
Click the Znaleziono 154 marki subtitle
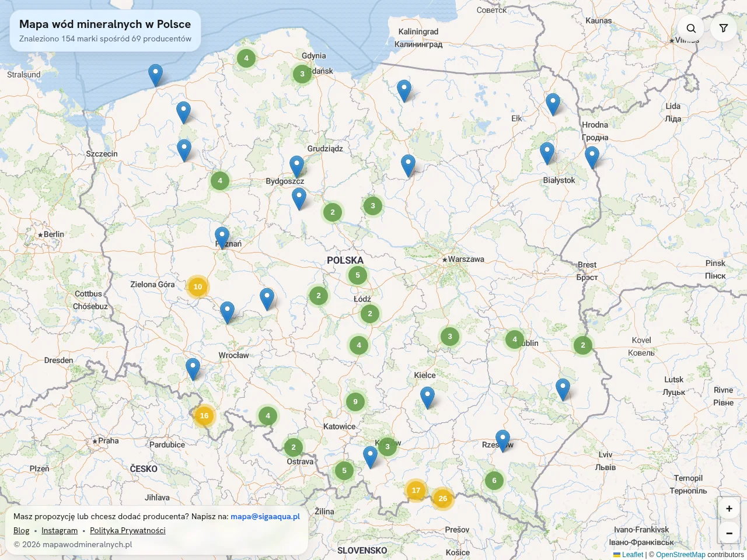[105, 38]
